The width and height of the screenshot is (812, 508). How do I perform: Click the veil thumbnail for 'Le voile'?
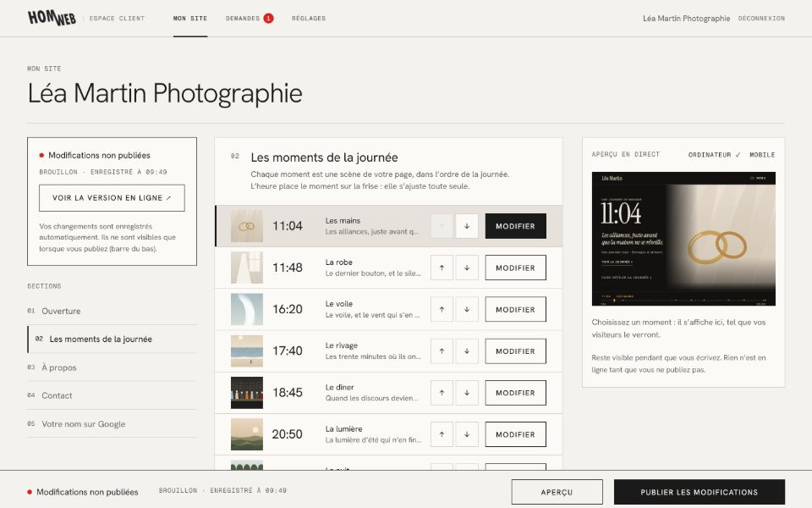[246, 310]
